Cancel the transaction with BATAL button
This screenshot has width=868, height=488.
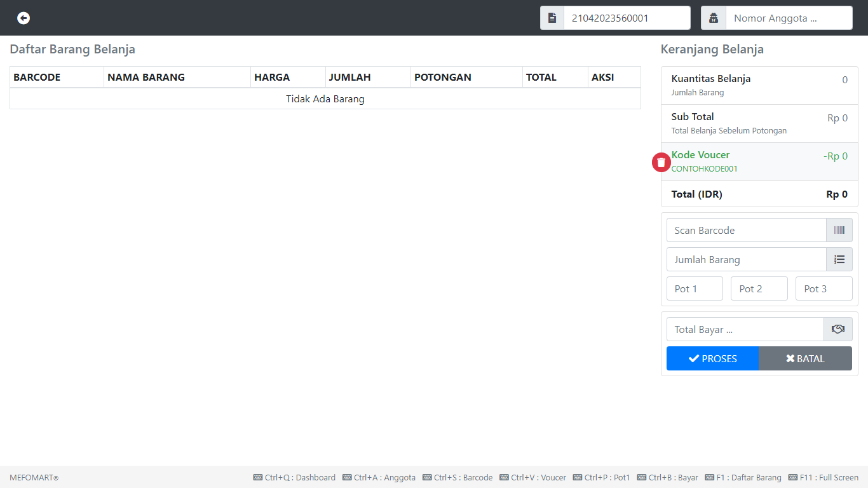tap(805, 358)
